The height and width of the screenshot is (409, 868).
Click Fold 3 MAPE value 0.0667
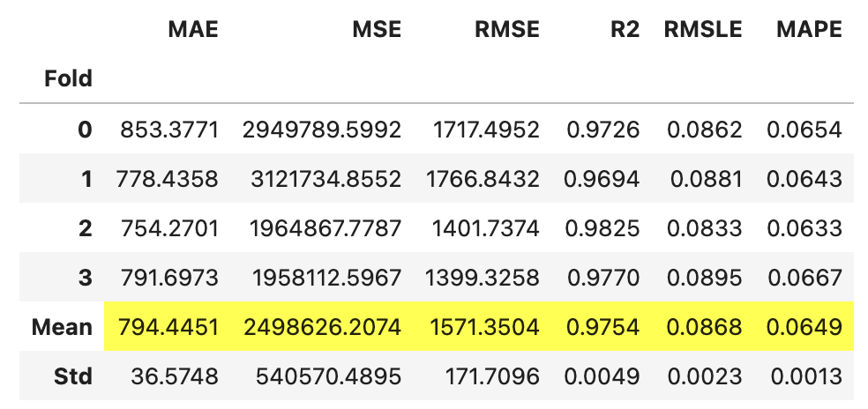tap(804, 278)
